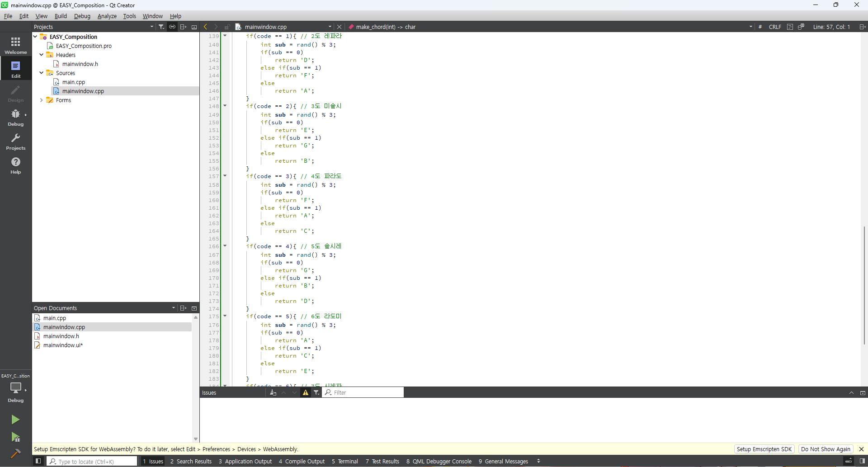Open mainwindow.ui* in Open Documents
This screenshot has height=467, width=868.
pyautogui.click(x=63, y=345)
